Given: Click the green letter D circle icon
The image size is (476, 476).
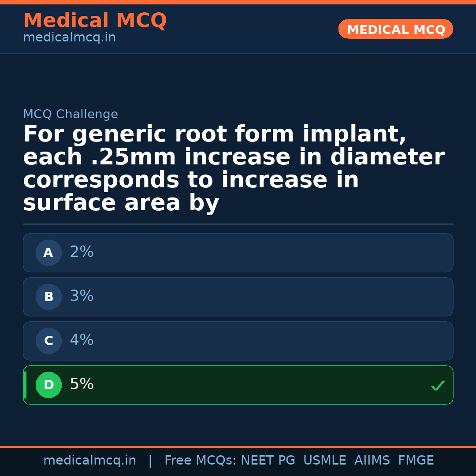Looking at the screenshot, I should point(48,385).
